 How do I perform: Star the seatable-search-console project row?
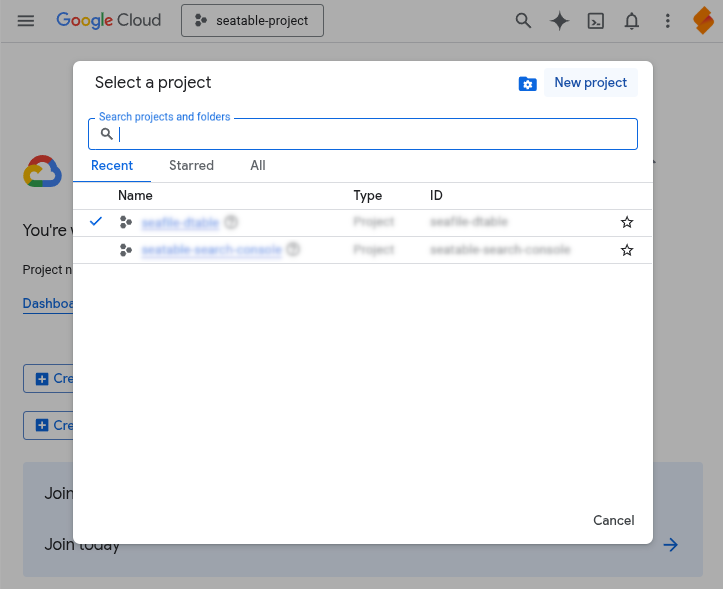pyautogui.click(x=627, y=250)
